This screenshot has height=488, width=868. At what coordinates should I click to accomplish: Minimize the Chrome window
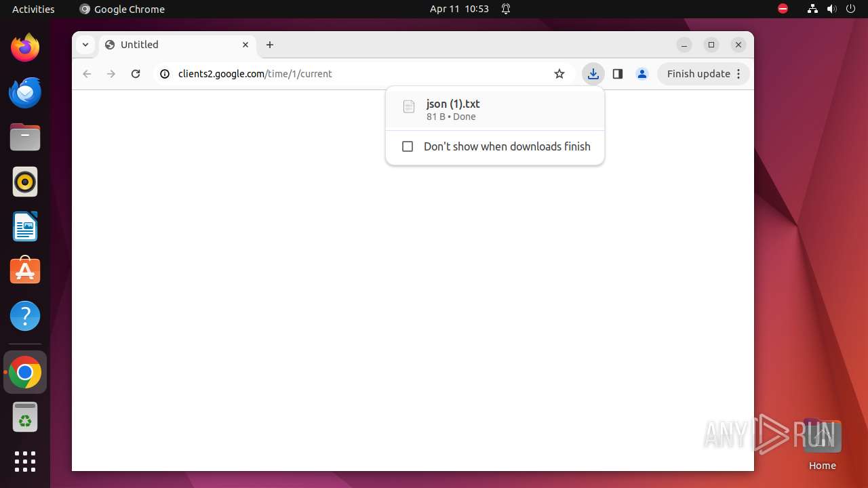pyautogui.click(x=684, y=45)
